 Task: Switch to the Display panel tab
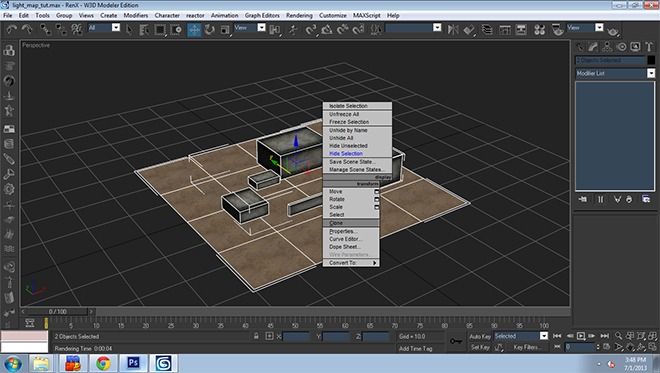click(x=635, y=47)
